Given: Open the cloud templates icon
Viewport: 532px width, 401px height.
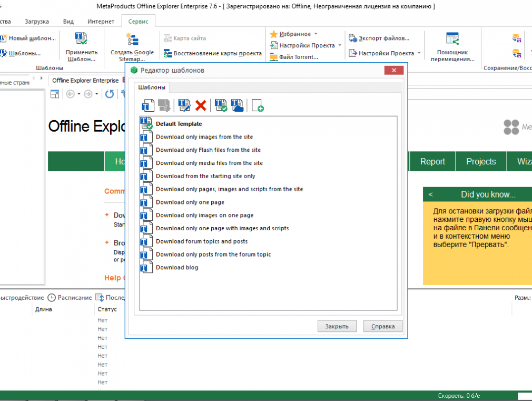Looking at the screenshot, I should point(237,105).
